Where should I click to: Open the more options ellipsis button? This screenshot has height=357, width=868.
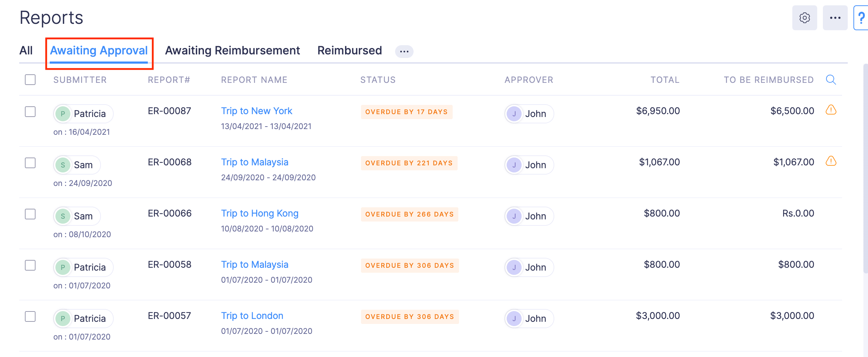point(835,18)
